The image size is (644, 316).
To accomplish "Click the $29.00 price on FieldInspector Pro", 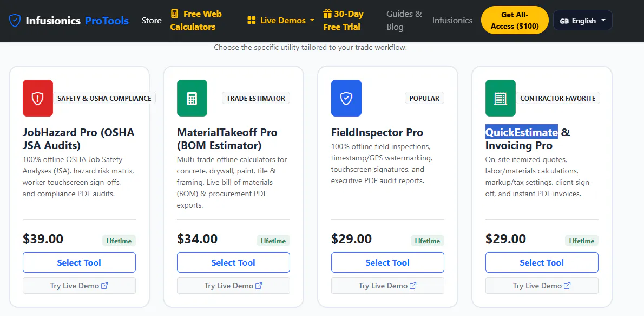I will [352, 238].
